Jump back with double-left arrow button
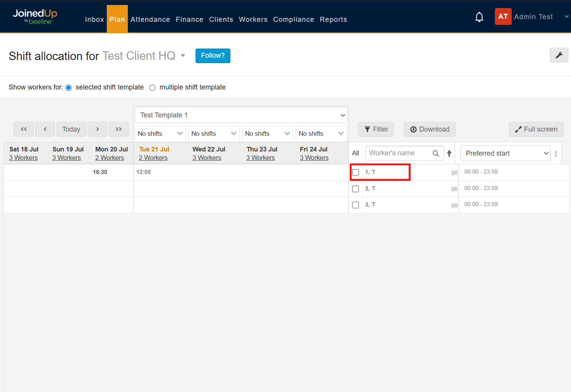 [x=24, y=129]
